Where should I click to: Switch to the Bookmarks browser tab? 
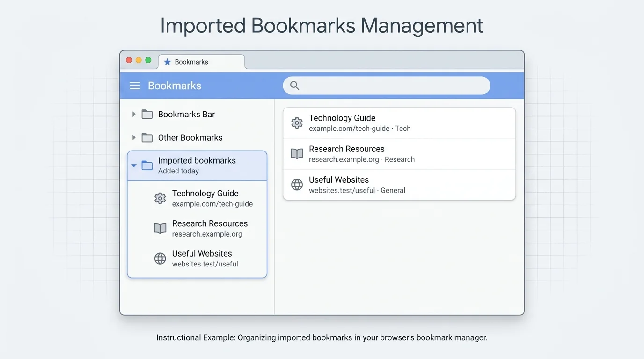pos(202,62)
